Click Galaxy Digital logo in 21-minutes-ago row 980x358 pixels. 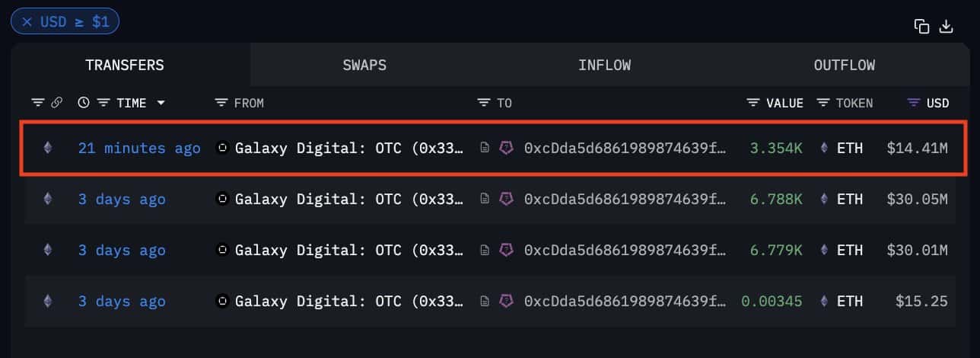coord(223,148)
